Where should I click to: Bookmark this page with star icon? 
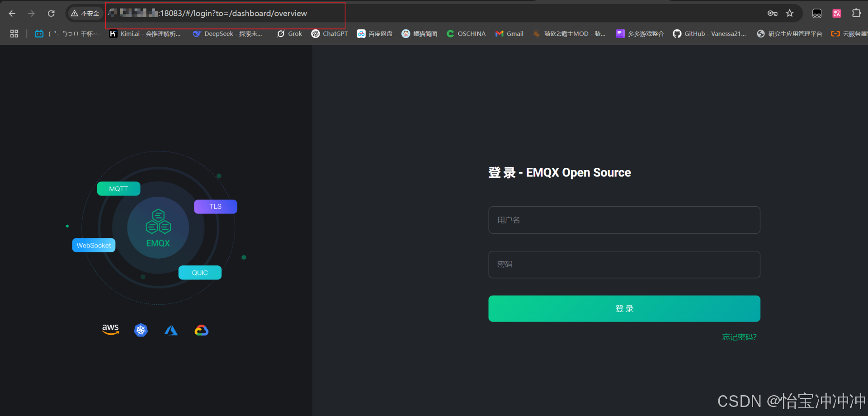pos(790,14)
